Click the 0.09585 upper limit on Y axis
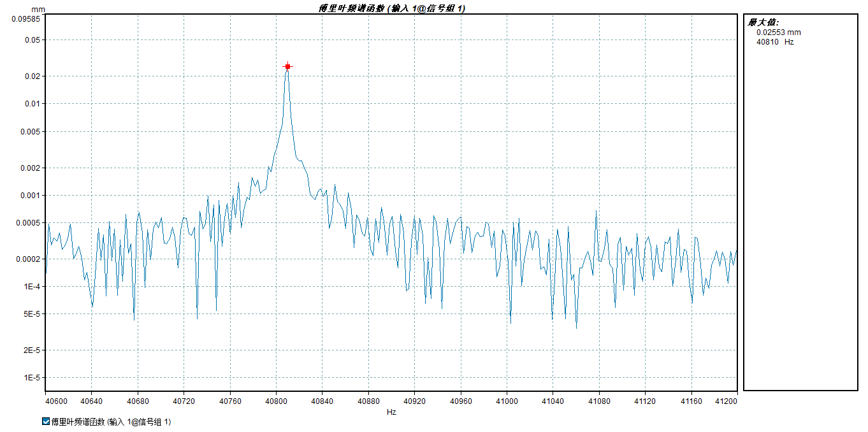 (26, 18)
